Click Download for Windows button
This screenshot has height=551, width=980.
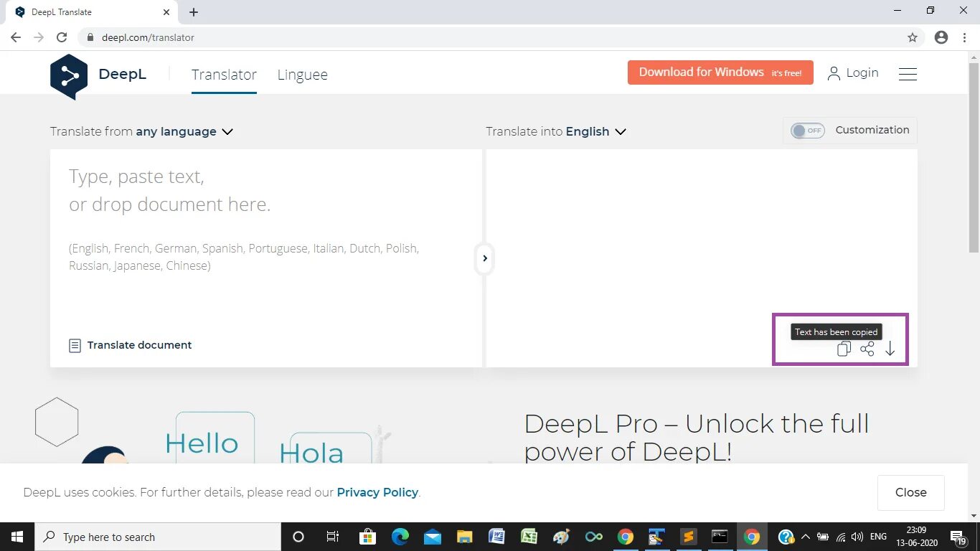720,72
